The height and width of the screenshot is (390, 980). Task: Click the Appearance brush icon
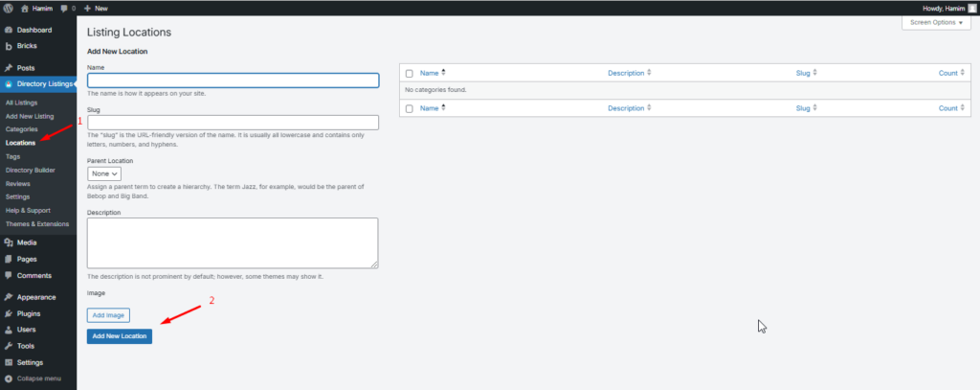tap(9, 297)
